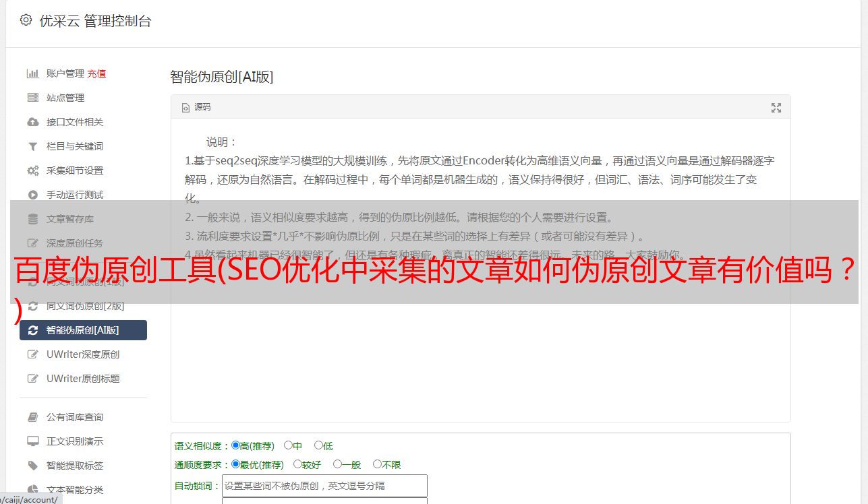
Task: Select 一般 for 通顺度要求
Action: coord(337,464)
